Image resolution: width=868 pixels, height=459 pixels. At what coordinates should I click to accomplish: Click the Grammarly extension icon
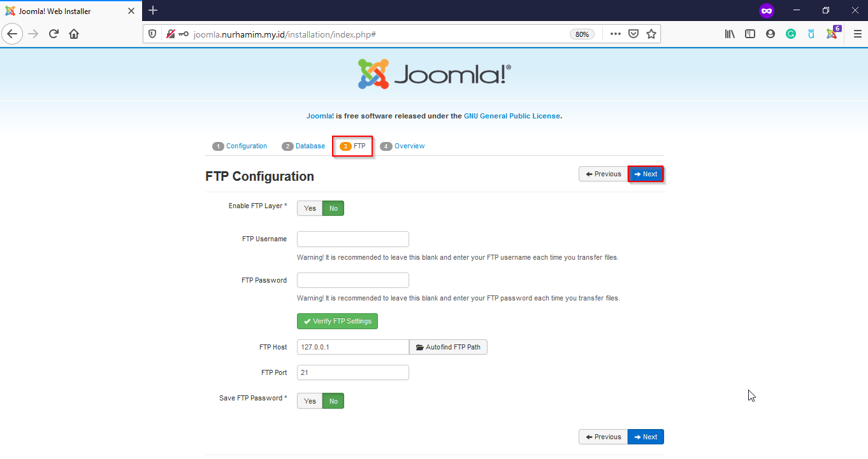pos(791,34)
